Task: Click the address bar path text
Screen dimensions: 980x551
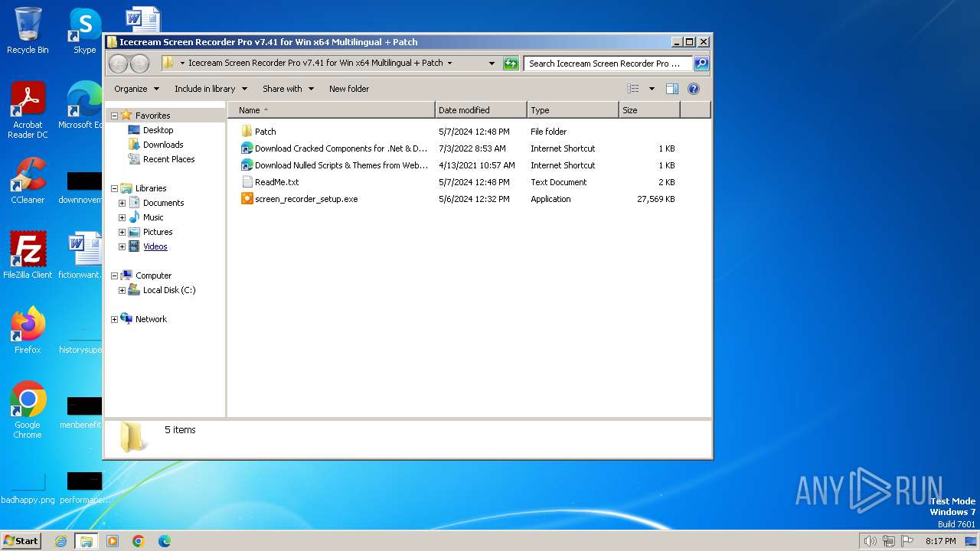Action: pyautogui.click(x=315, y=64)
